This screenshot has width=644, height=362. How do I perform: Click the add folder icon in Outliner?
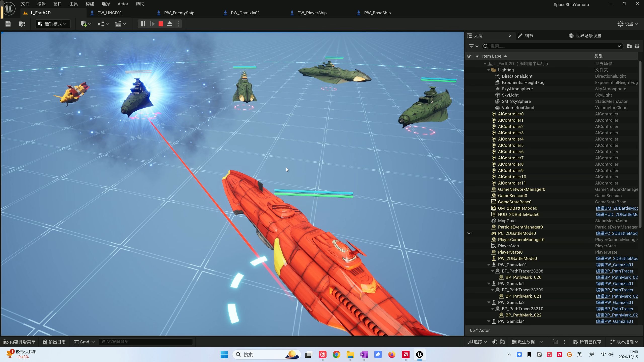point(629,46)
